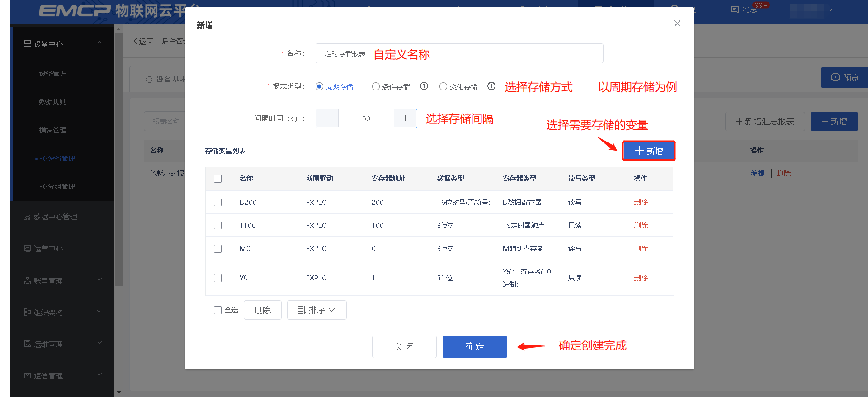The width and height of the screenshot is (868, 402).
Task: Tick the checkbox for row T100
Action: (x=217, y=225)
